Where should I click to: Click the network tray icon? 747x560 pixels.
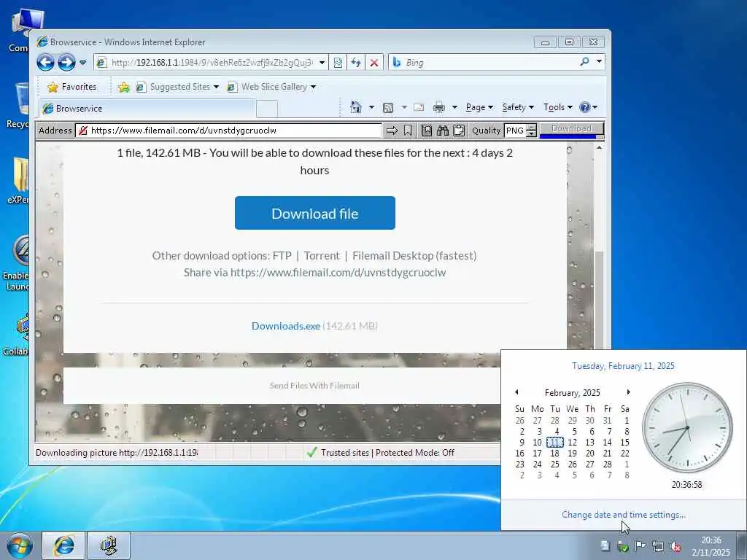point(657,546)
